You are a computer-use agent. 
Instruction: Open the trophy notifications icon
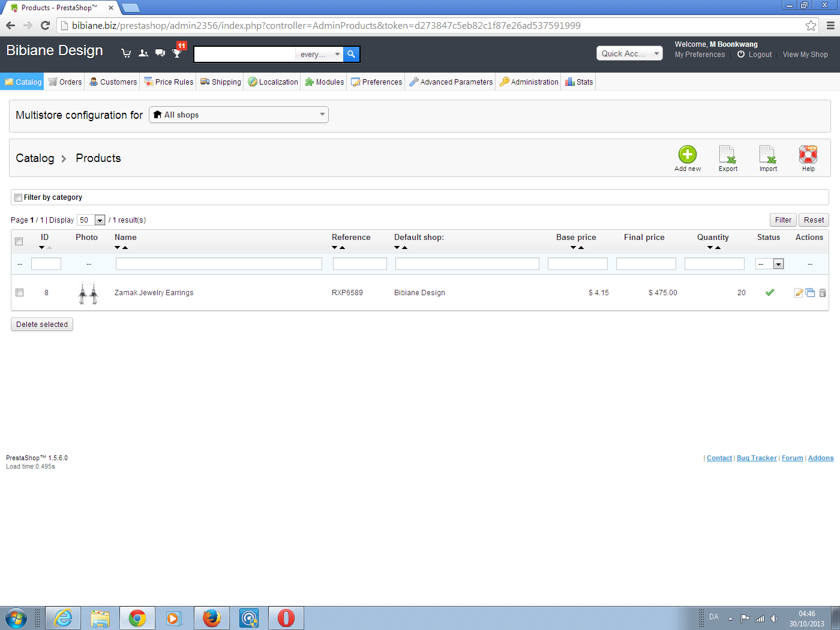[x=177, y=53]
